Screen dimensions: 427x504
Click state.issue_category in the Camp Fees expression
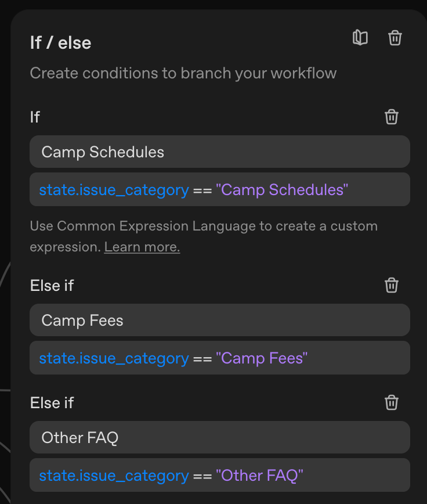pos(114,358)
